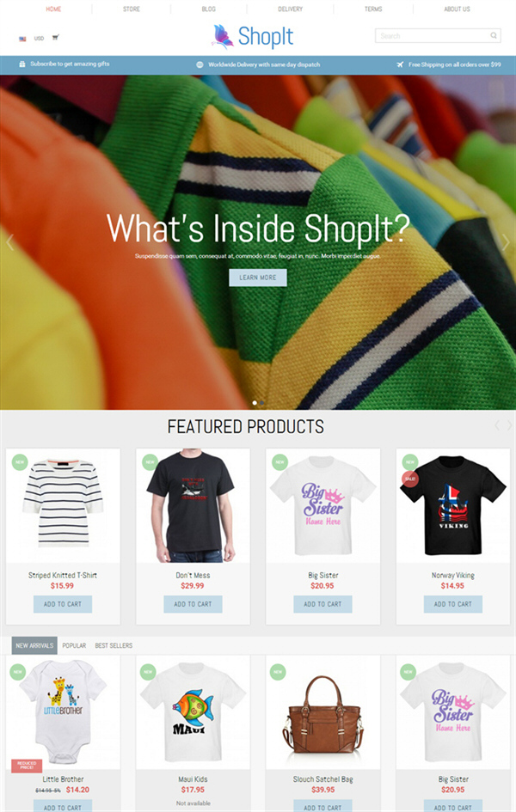Open the Store menu item
Screen dimensions: 516x812
click(132, 9)
